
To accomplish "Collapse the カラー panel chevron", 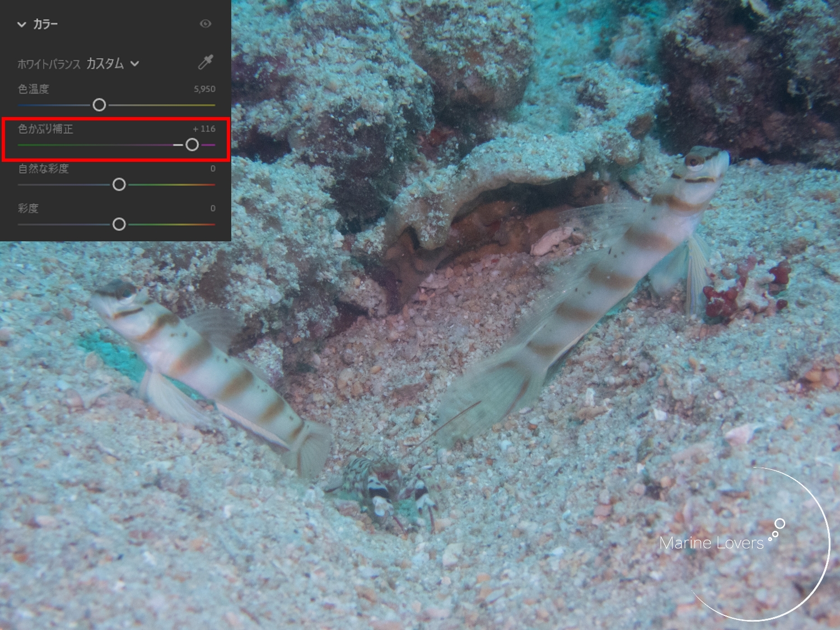I will pos(22,24).
